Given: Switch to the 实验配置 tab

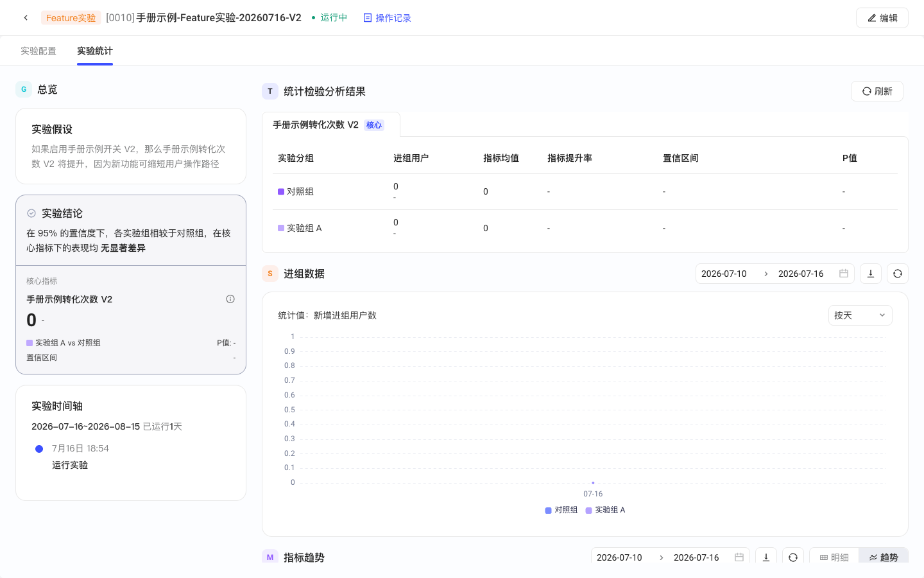Looking at the screenshot, I should click(x=38, y=51).
